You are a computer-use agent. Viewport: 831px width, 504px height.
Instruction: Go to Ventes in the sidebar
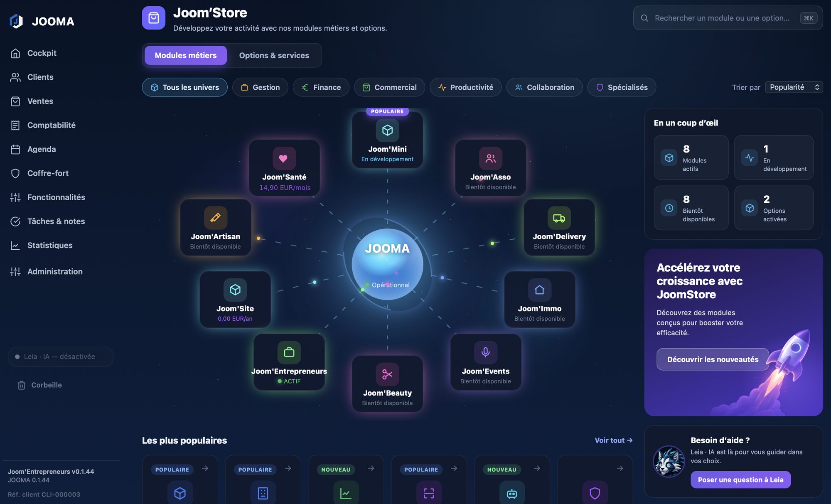coord(40,101)
